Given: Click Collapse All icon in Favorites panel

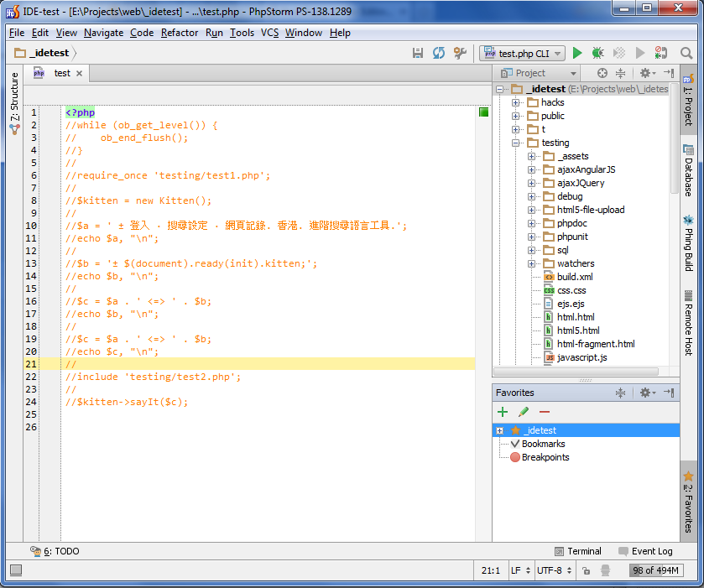Looking at the screenshot, I should click(x=620, y=393).
